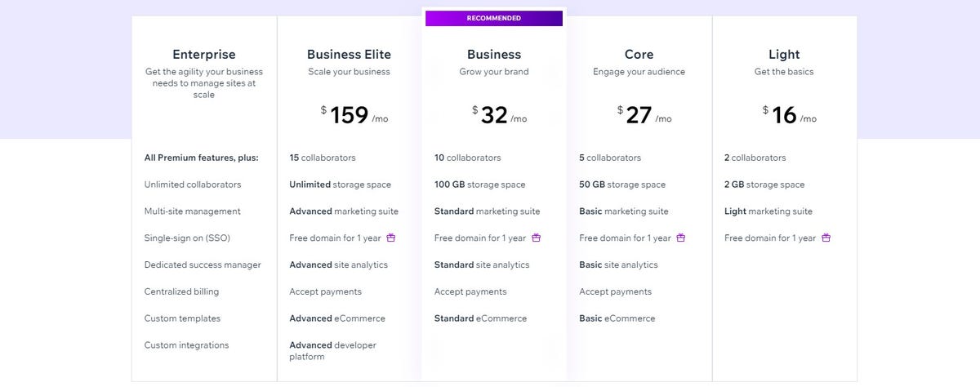Click the purple Recommended badge
Screen dimensions: 980x387
[x=493, y=18]
